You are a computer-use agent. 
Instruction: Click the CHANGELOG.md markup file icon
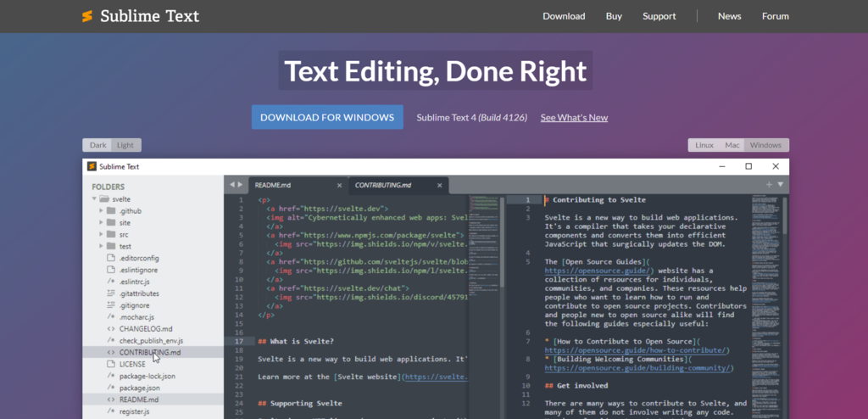pyautogui.click(x=111, y=328)
